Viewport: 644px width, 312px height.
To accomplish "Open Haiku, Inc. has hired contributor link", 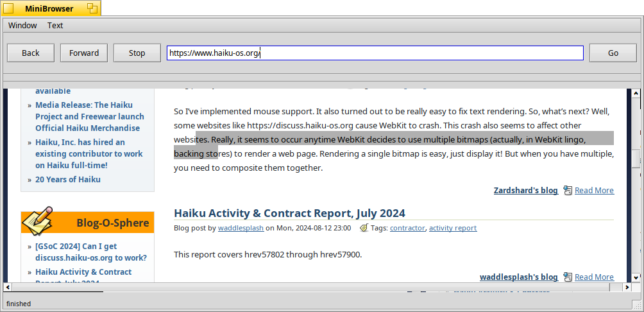I will tap(89, 153).
